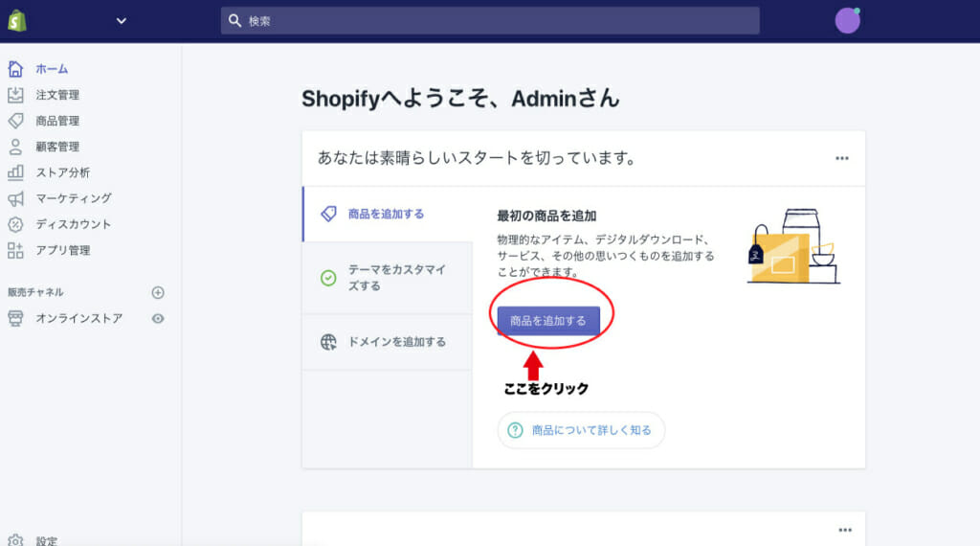Add a sales channel with plus icon
The image size is (980, 546).
tap(158, 292)
